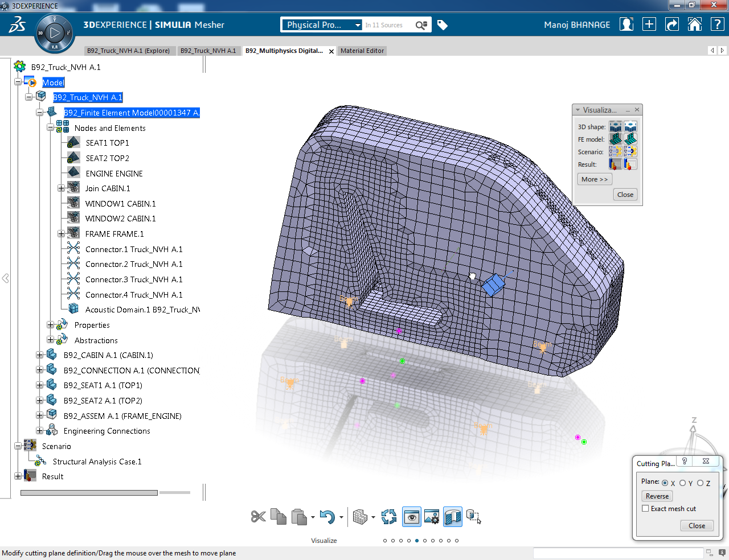Switch to the B92_Truck_NVH A.1 tab
729x560 pixels.
point(208,51)
